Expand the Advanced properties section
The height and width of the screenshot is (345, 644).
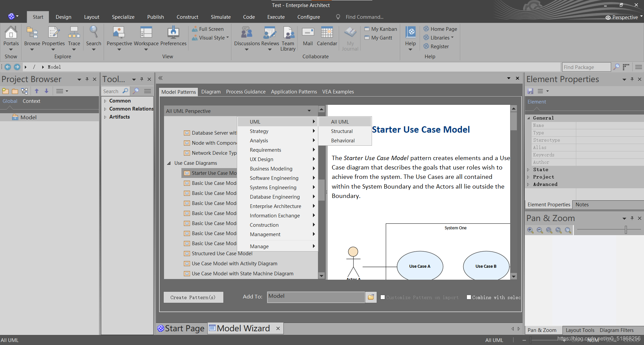click(x=529, y=184)
